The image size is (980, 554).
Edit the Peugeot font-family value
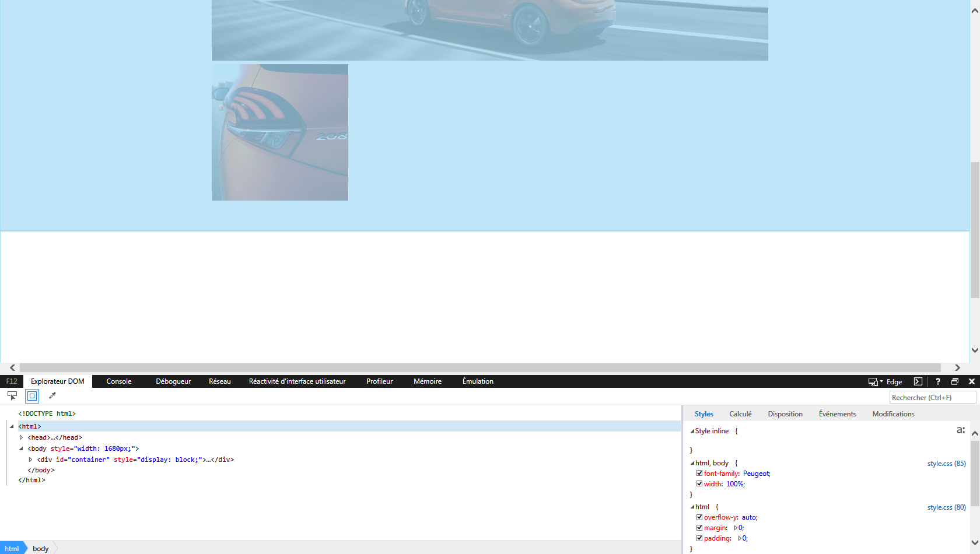point(756,474)
